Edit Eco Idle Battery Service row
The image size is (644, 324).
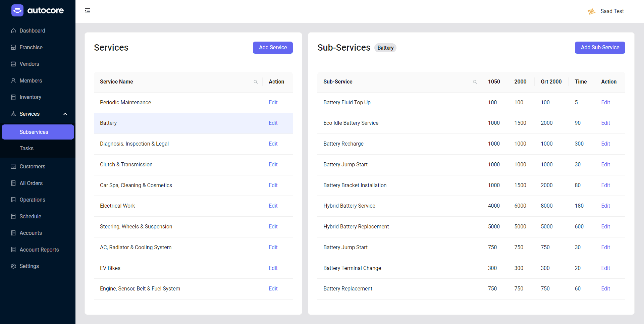click(605, 123)
